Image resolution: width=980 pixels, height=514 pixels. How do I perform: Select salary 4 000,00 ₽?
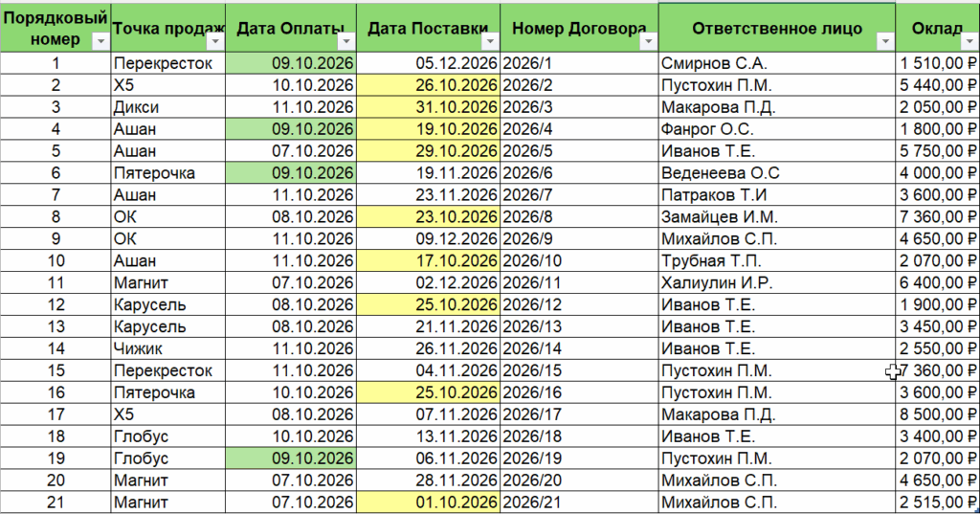pyautogui.click(x=938, y=172)
